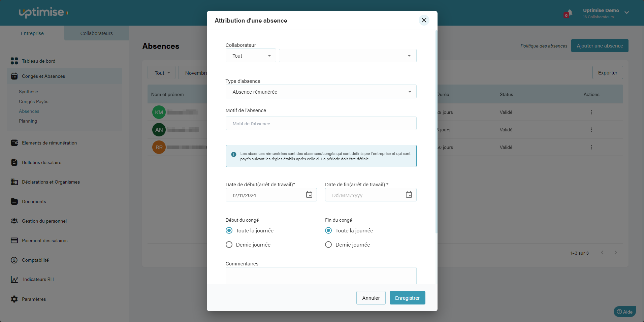Image resolution: width=644 pixels, height=322 pixels.
Task: Open Planning in the sidebar
Action: (28, 121)
